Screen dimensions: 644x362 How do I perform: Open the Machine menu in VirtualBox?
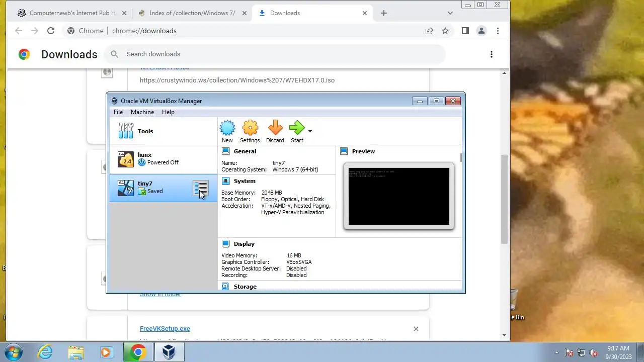pos(142,112)
